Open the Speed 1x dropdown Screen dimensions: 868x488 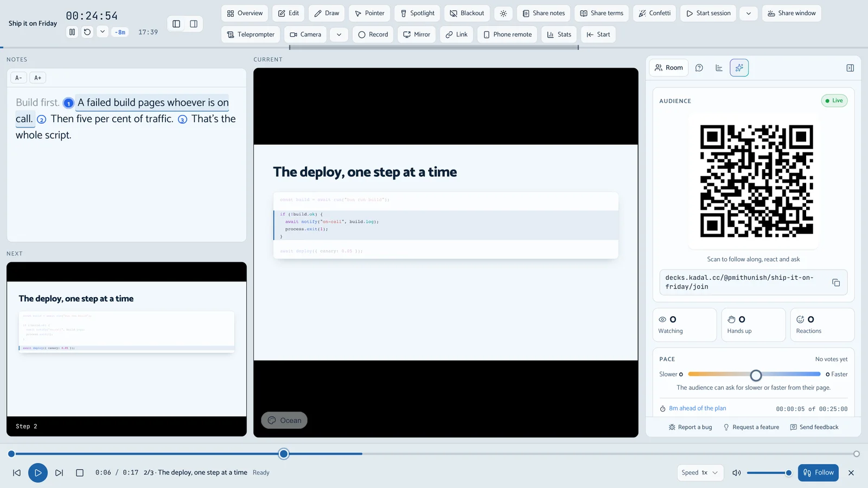[700, 473]
